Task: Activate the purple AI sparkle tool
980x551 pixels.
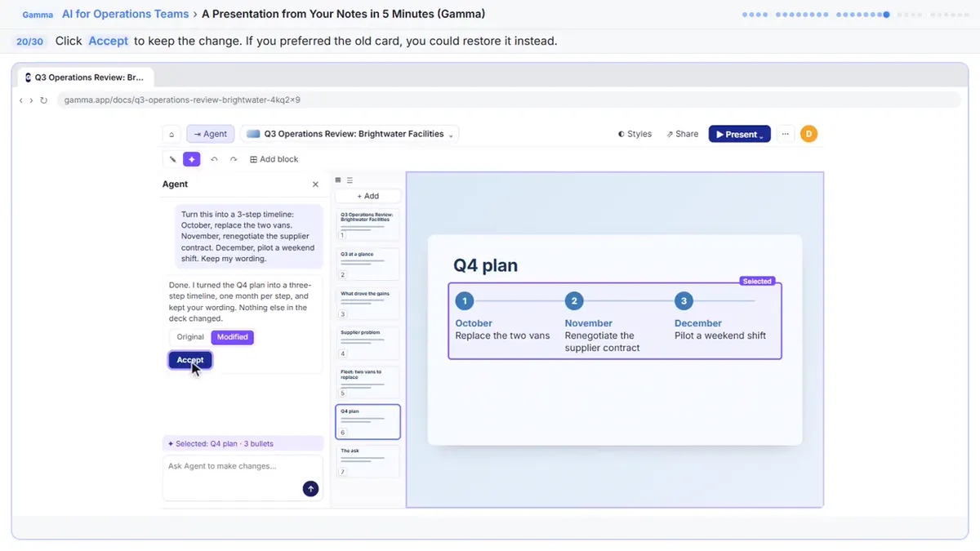Action: pos(191,159)
